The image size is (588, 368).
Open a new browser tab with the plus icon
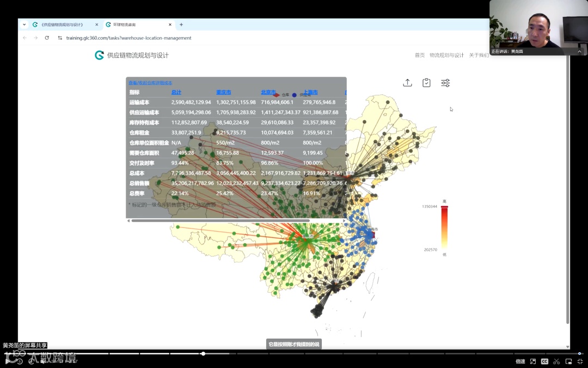[181, 25]
